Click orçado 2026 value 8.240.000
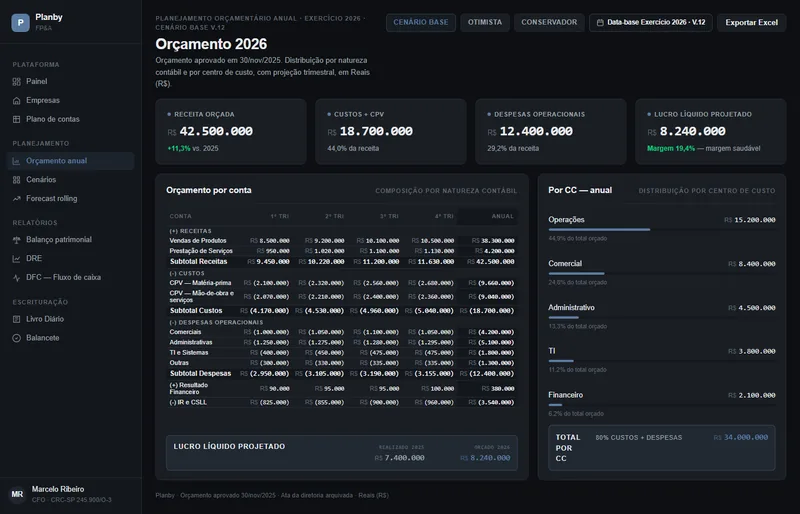Viewport: 800px width, 514px height. point(485,458)
